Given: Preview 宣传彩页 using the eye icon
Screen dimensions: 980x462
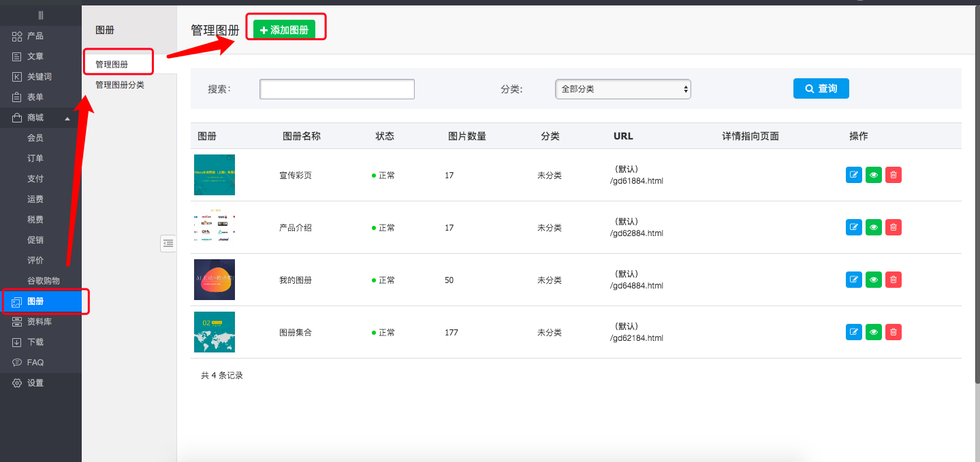Looking at the screenshot, I should pyautogui.click(x=873, y=175).
